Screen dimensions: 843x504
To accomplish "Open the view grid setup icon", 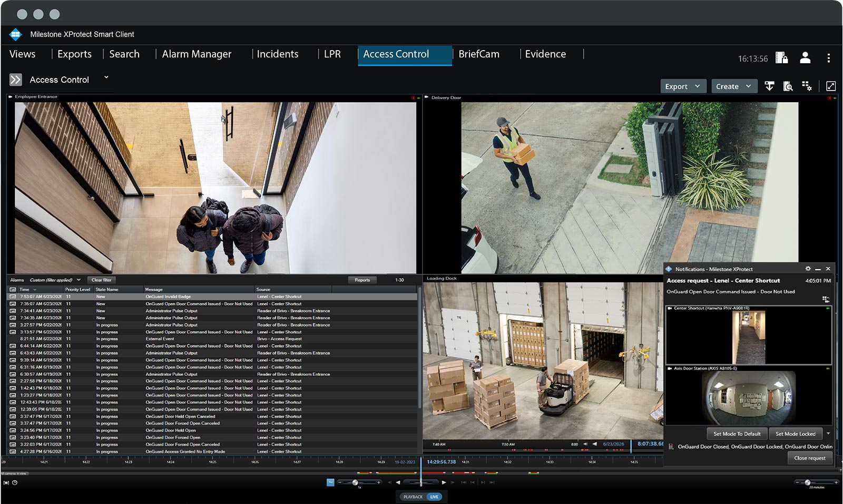I will point(807,86).
